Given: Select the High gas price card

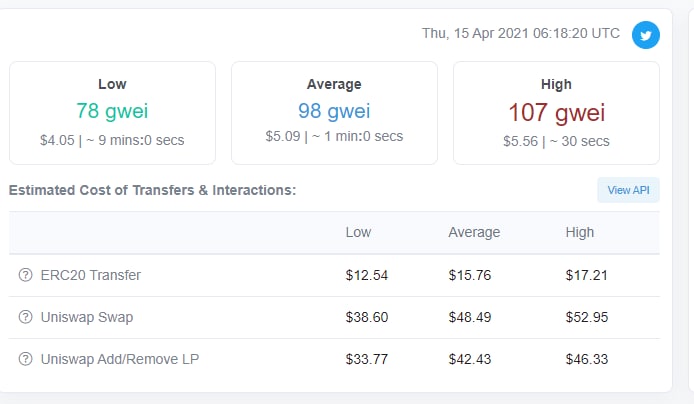Looking at the screenshot, I should [556, 113].
